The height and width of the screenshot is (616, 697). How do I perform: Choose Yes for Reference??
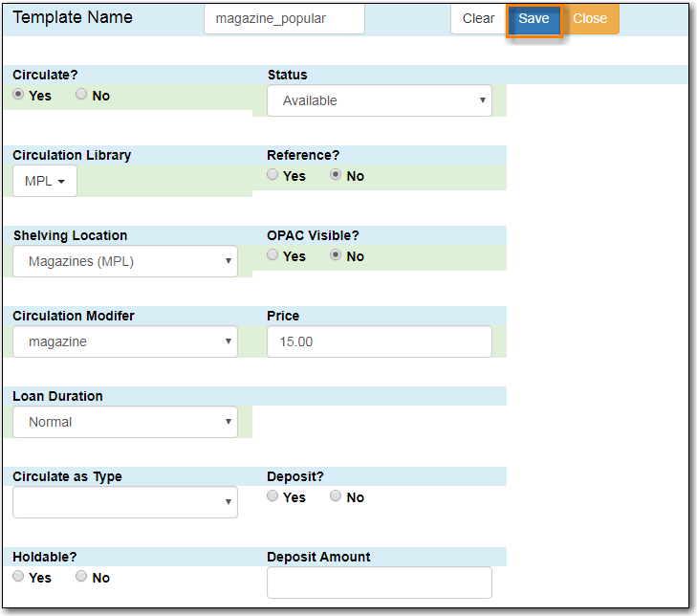273,176
